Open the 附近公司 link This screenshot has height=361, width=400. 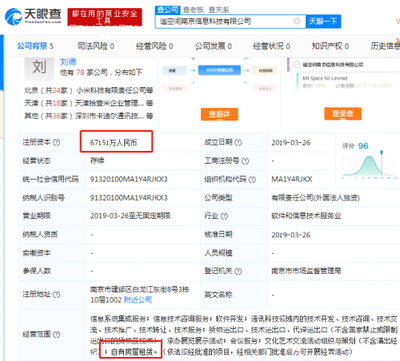[138, 300]
